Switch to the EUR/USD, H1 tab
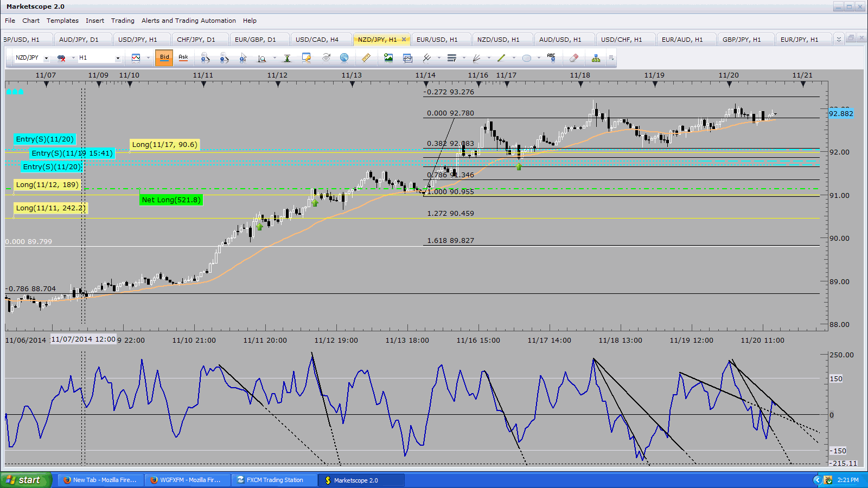This screenshot has height=488, width=868. click(437, 40)
